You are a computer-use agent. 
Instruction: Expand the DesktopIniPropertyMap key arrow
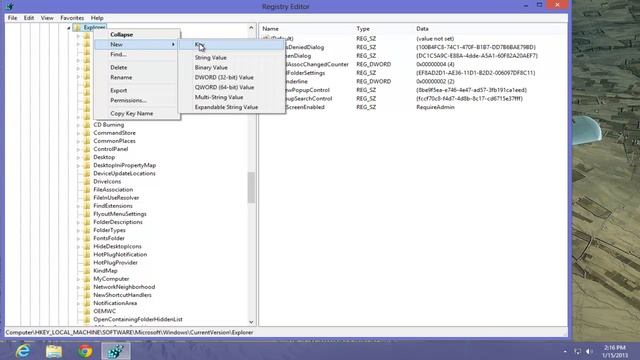pyautogui.click(x=78, y=165)
